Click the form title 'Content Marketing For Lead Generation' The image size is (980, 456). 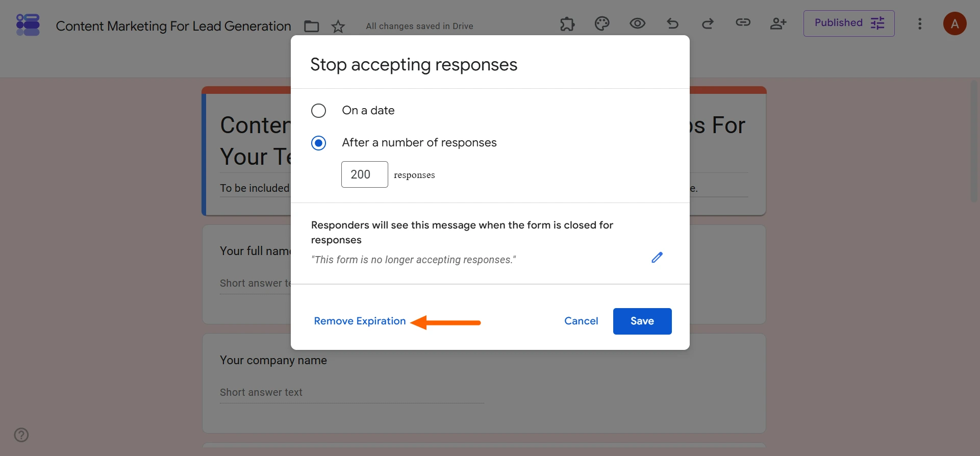[173, 26]
